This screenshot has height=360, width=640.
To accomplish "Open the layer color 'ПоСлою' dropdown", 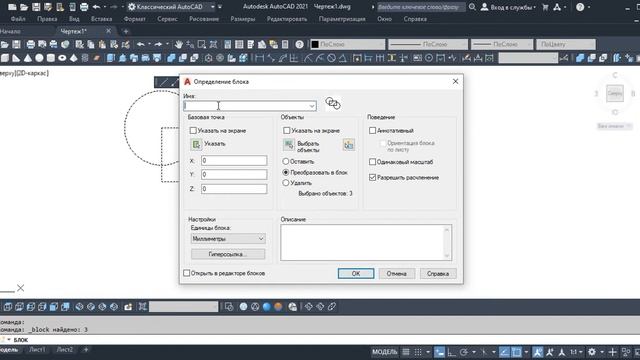I will [347, 44].
